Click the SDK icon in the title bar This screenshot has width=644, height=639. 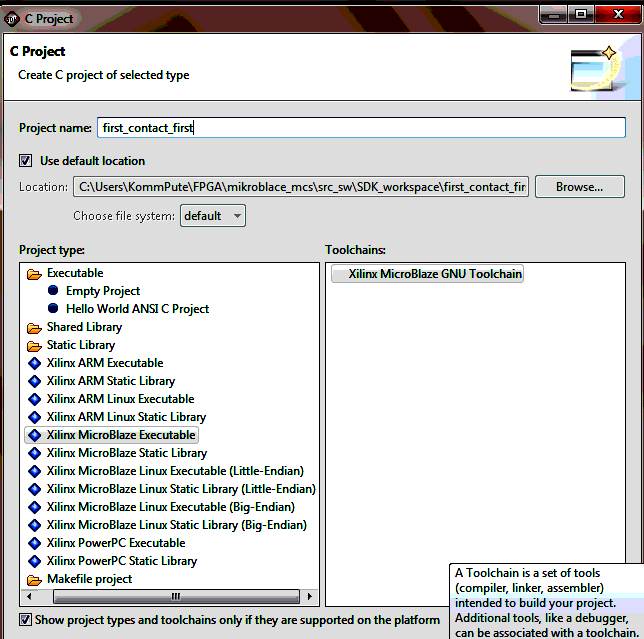12,19
